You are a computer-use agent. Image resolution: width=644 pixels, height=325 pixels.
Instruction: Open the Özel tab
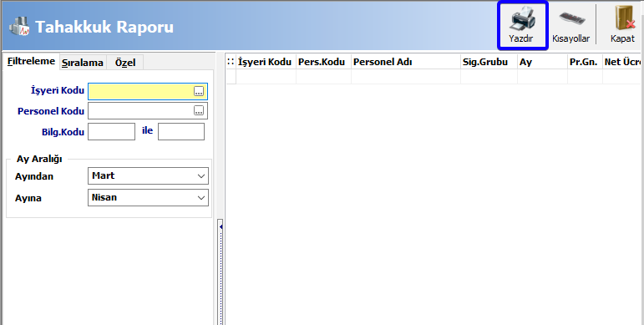[125, 63]
